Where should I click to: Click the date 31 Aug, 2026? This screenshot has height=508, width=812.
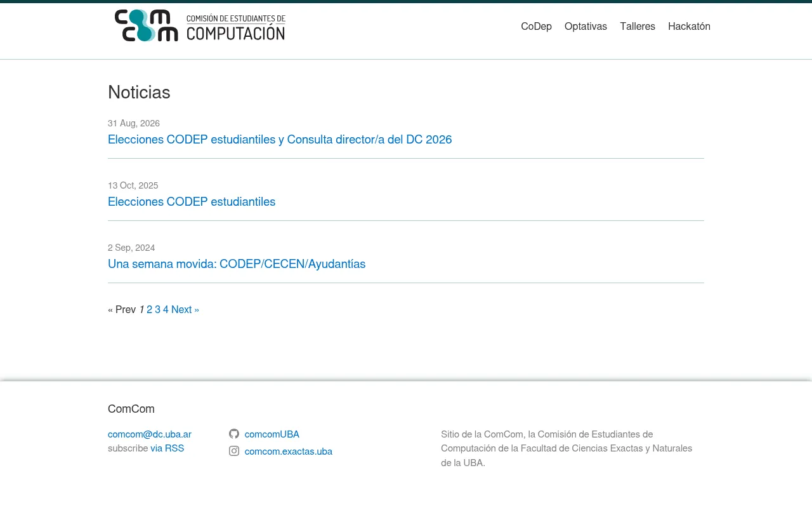coord(134,123)
